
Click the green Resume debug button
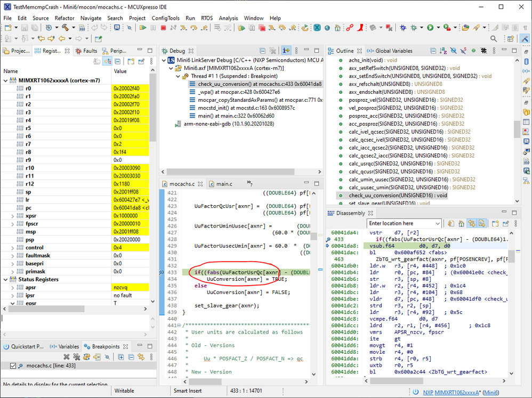coord(143,28)
